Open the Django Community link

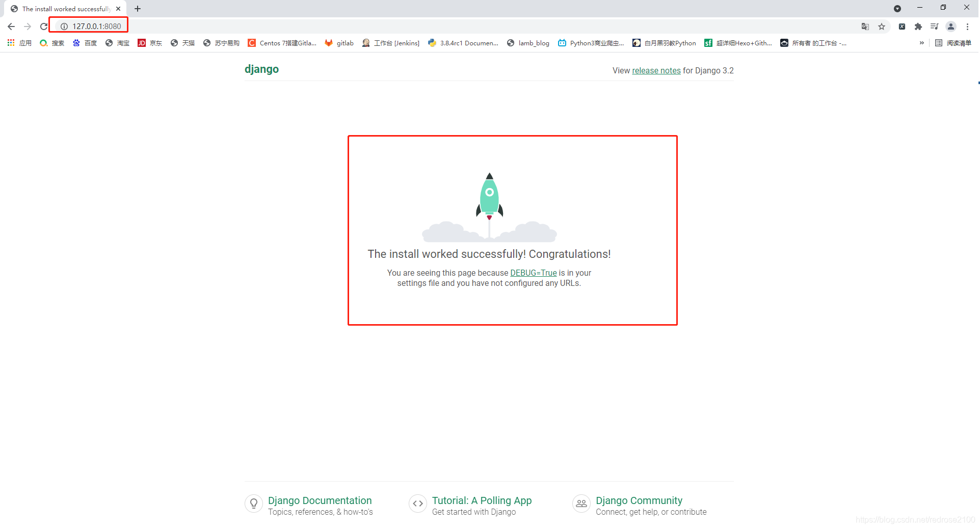click(x=639, y=500)
